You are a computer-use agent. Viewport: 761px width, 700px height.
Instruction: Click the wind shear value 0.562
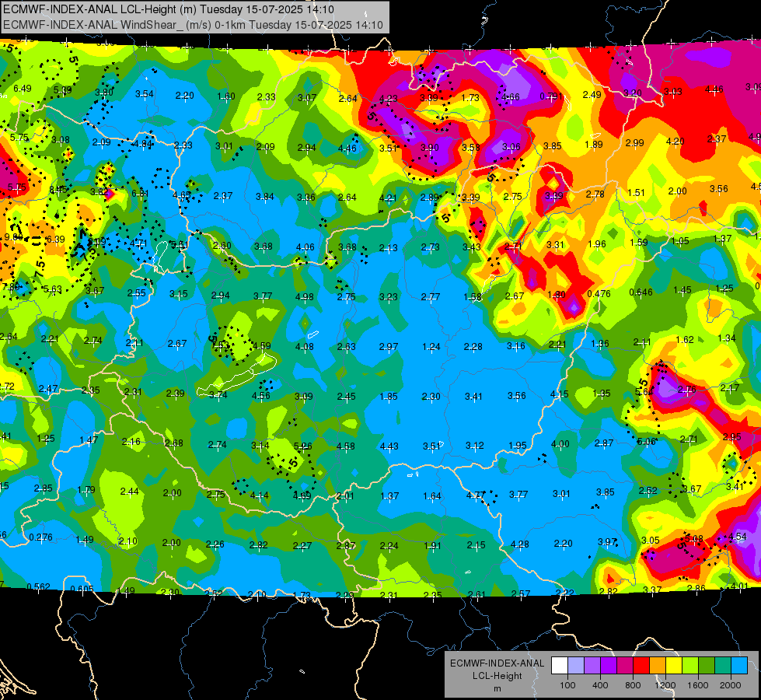pyautogui.click(x=38, y=586)
